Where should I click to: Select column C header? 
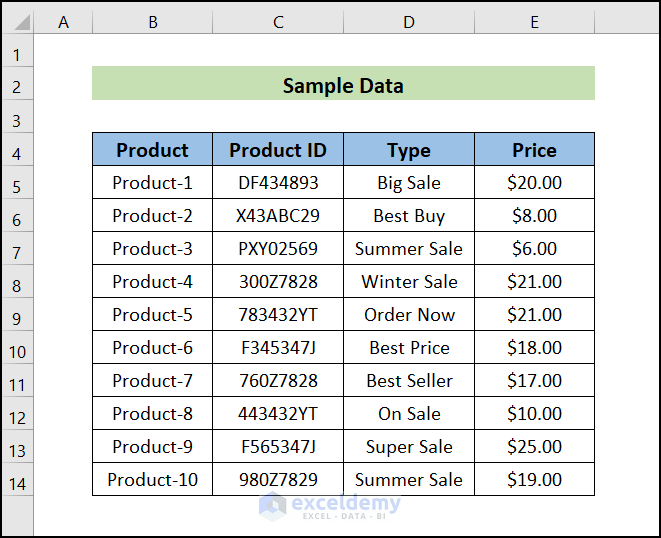278,22
